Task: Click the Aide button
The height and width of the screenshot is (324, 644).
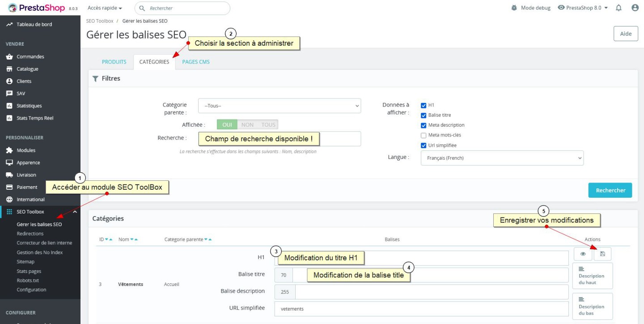Action: click(x=626, y=34)
